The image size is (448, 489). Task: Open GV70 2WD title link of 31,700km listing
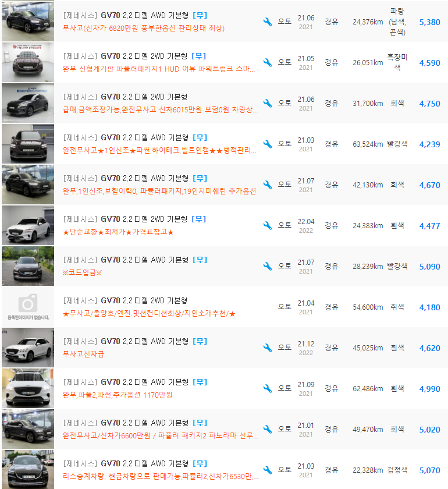[x=125, y=97]
